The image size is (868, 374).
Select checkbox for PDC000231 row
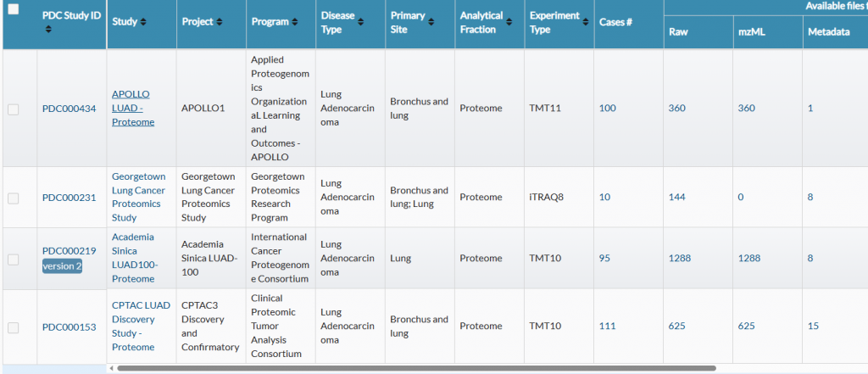coord(14,198)
